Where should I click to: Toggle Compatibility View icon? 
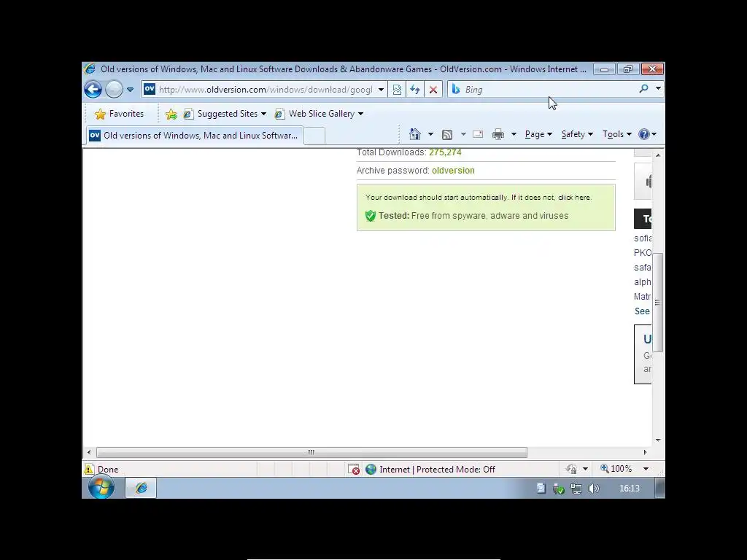click(x=397, y=90)
